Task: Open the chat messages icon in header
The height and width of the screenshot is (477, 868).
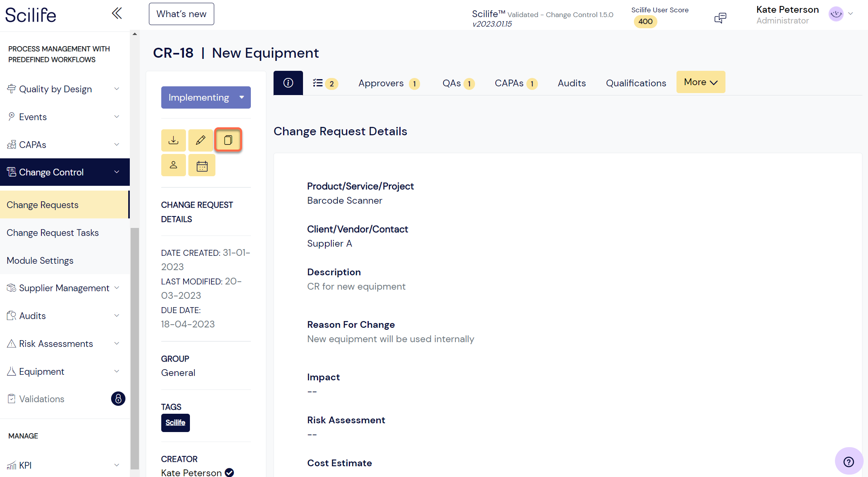Action: 720,18
